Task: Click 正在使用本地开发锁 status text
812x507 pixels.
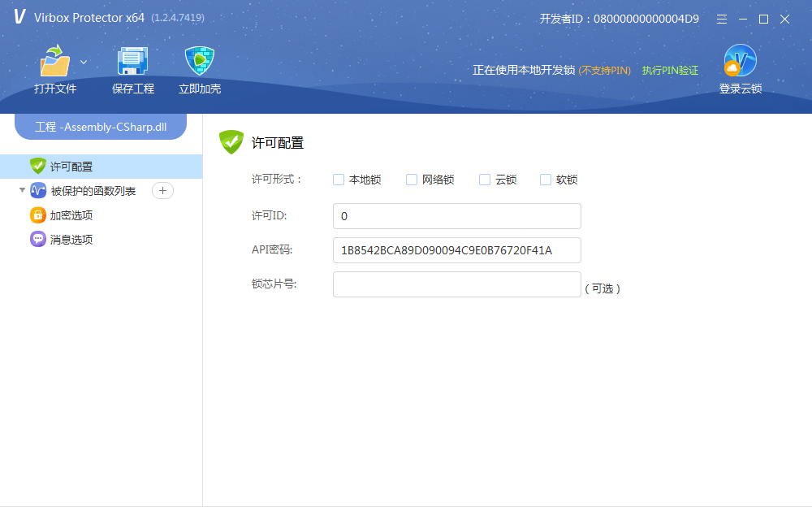Action: [x=524, y=70]
